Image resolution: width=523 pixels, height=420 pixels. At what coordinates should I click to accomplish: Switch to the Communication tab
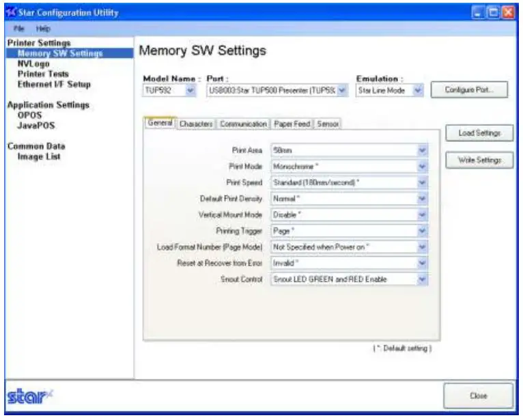click(243, 124)
